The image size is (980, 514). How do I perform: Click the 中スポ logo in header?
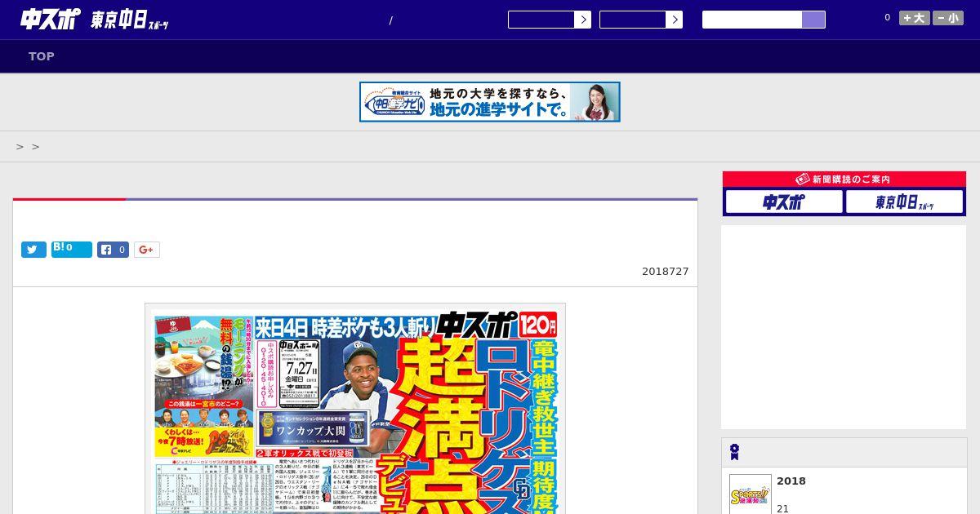coord(51,20)
